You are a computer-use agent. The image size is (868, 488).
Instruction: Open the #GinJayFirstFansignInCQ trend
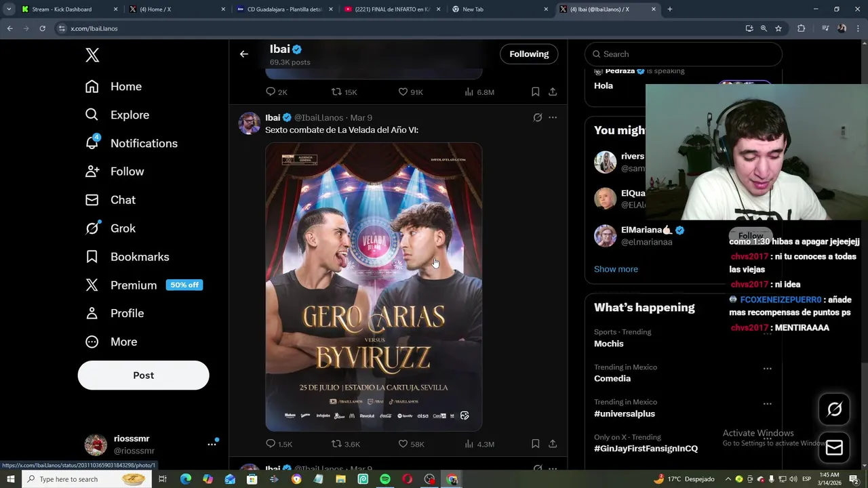pyautogui.click(x=646, y=449)
